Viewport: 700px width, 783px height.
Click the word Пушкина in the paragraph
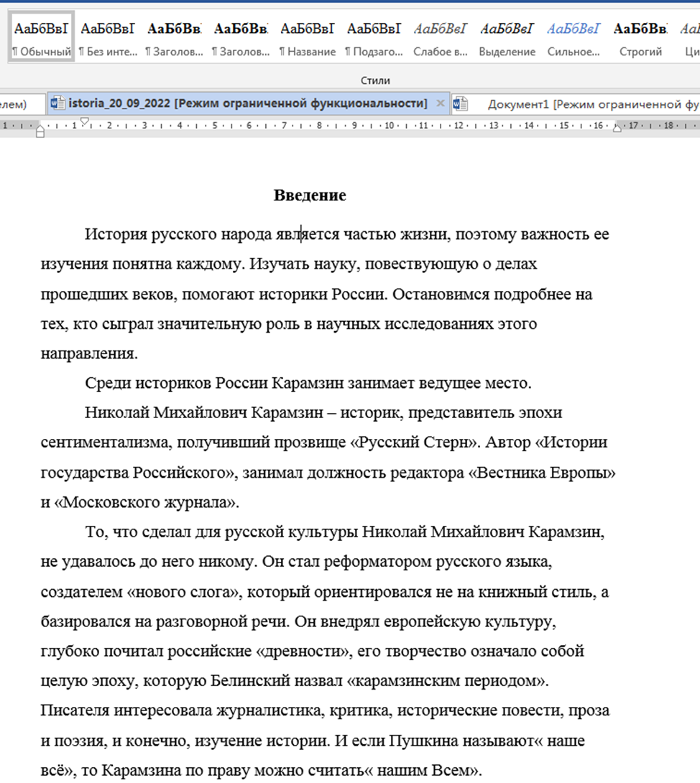click(x=424, y=741)
